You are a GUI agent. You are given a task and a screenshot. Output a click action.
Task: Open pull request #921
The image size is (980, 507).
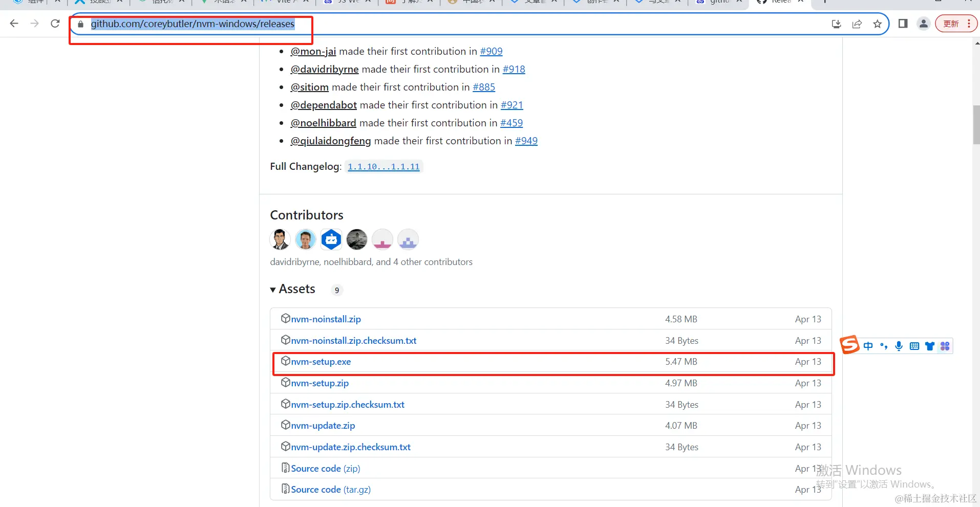(x=512, y=105)
